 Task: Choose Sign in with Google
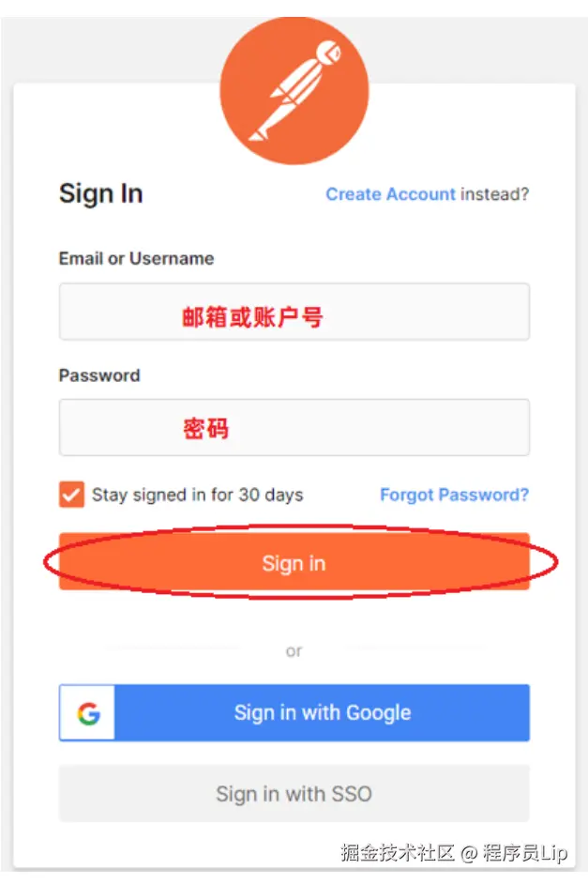(x=294, y=712)
